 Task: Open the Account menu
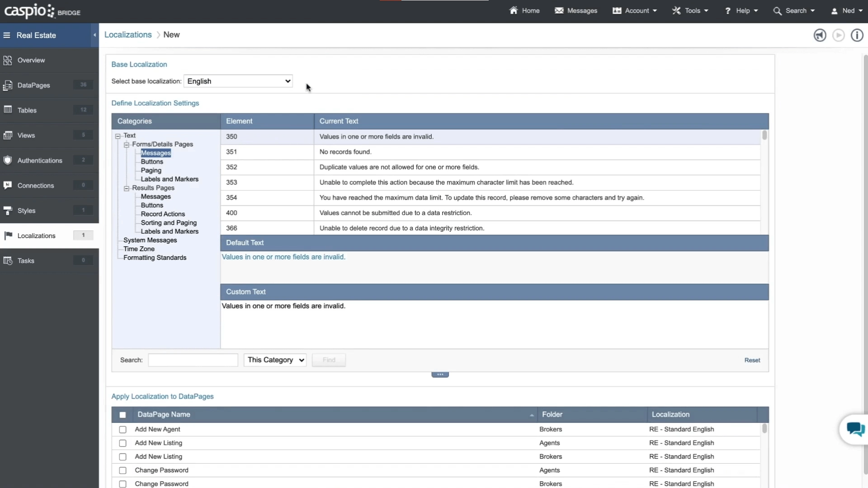635,11
